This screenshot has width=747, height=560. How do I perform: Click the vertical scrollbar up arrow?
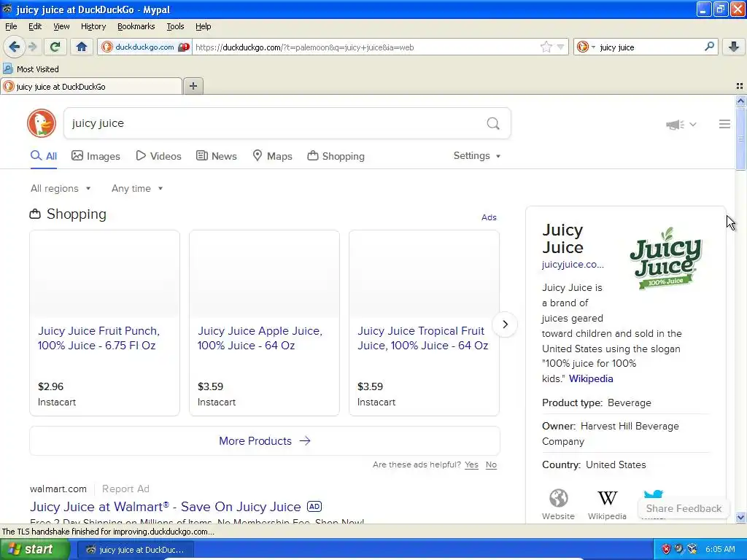[x=740, y=101]
